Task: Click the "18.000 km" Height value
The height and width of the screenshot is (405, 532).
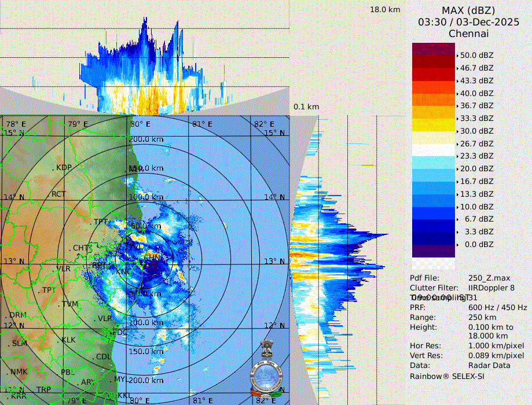Action: point(488,336)
